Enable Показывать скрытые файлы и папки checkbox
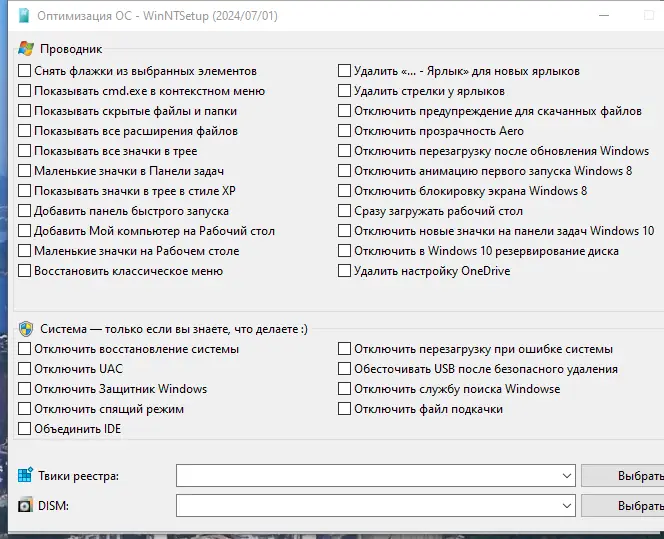The height and width of the screenshot is (539, 664). (x=25, y=111)
